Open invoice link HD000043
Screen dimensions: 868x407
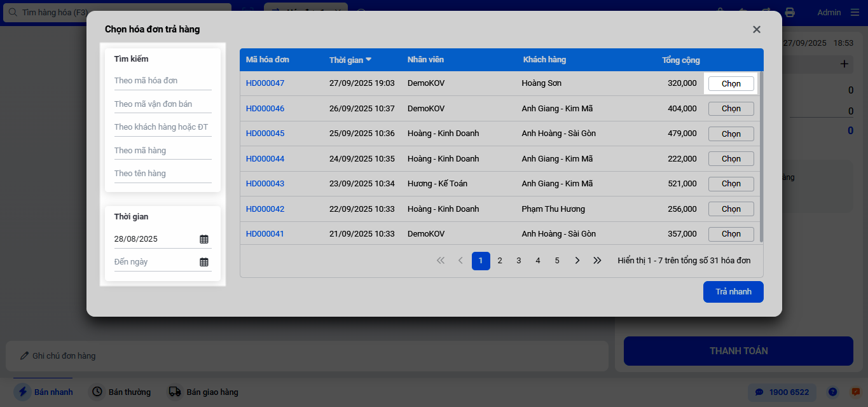(x=265, y=184)
